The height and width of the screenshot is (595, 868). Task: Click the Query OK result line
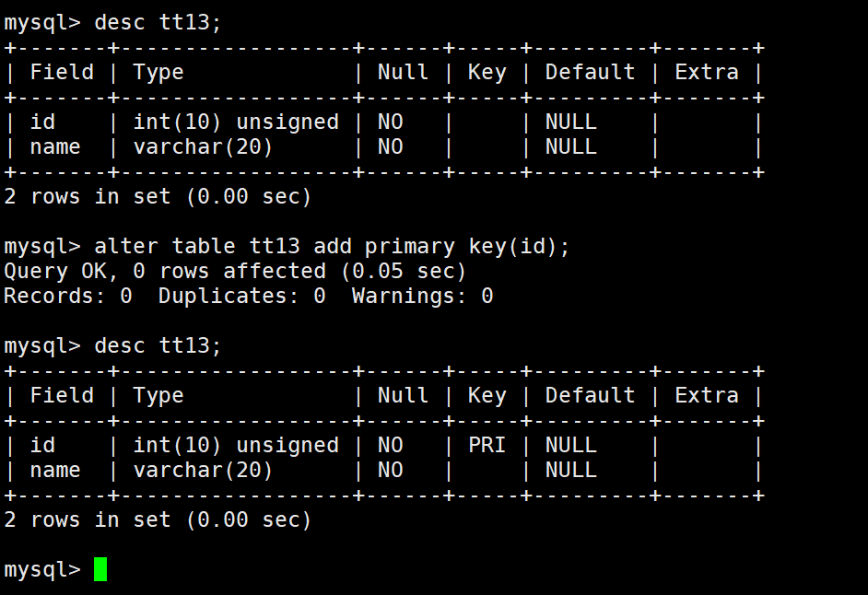click(235, 271)
